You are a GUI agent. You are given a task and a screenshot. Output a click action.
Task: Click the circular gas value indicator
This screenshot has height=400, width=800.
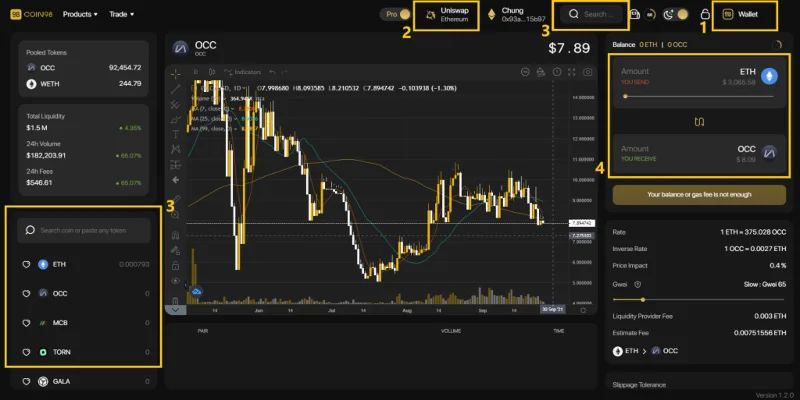649,14
